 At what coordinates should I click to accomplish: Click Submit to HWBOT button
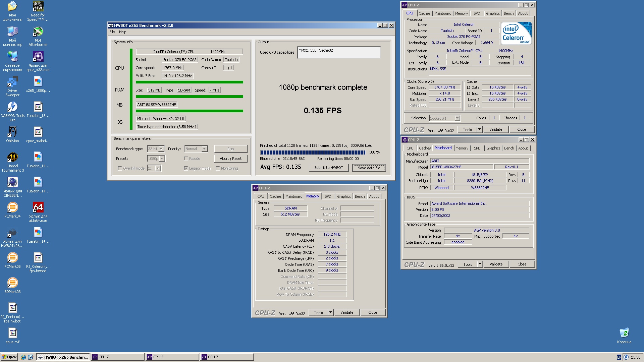coord(328,168)
